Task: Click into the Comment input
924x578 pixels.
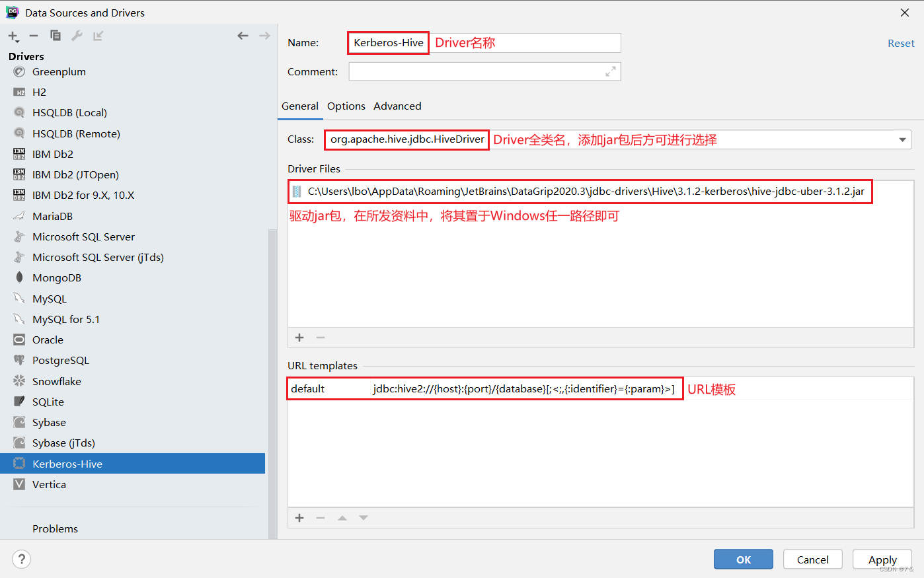Action: (484, 71)
